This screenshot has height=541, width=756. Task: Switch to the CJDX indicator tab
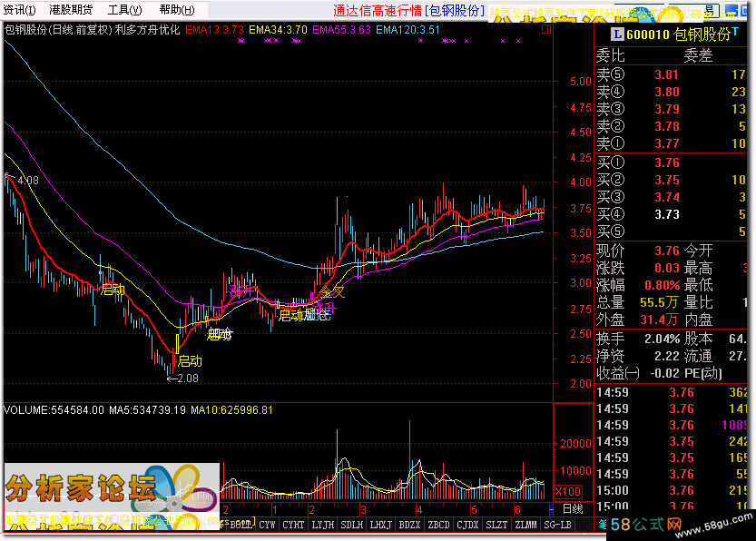tap(467, 525)
